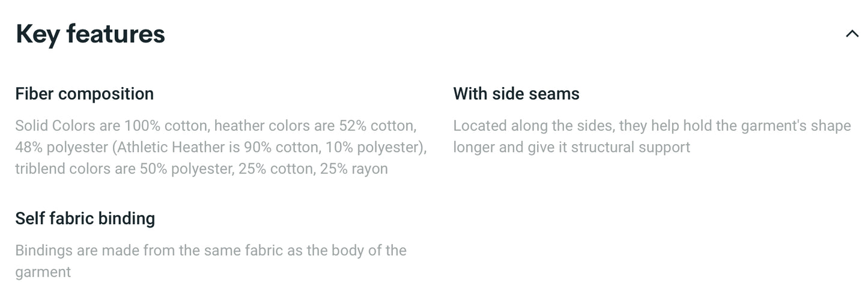Select the Fiber composition heading
Screen dimensions: 868x299
pos(84,94)
